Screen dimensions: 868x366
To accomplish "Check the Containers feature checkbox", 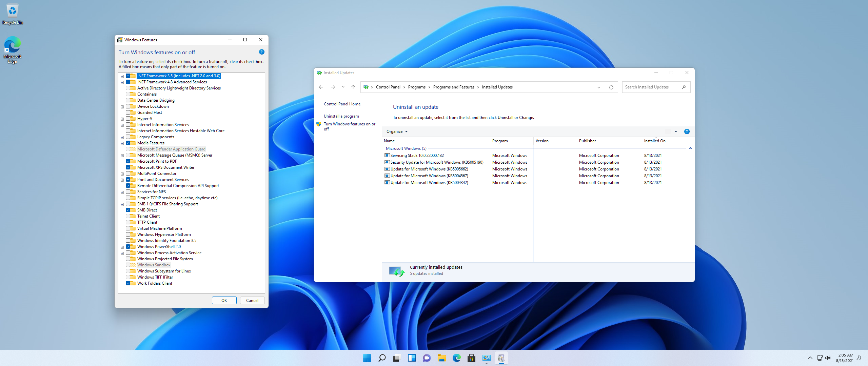I will point(128,94).
